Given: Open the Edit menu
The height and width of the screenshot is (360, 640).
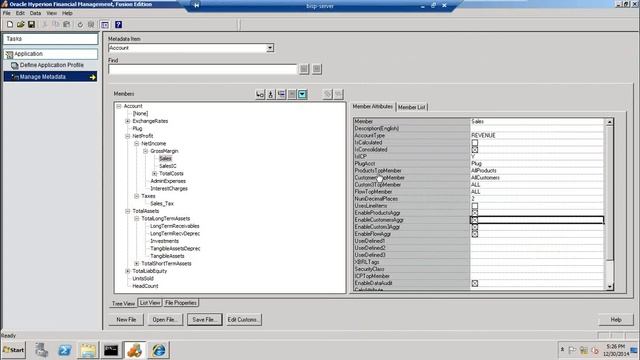Looking at the screenshot, I should [20, 13].
